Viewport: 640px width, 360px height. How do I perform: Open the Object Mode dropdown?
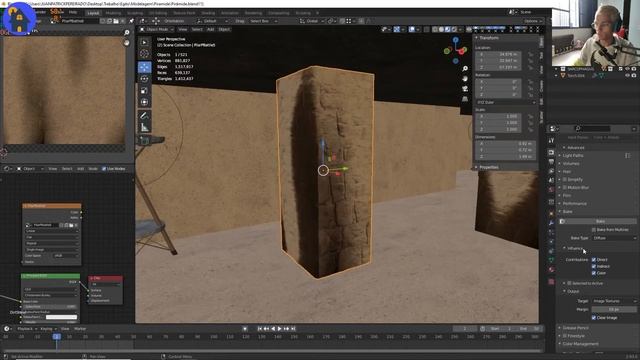click(156, 29)
